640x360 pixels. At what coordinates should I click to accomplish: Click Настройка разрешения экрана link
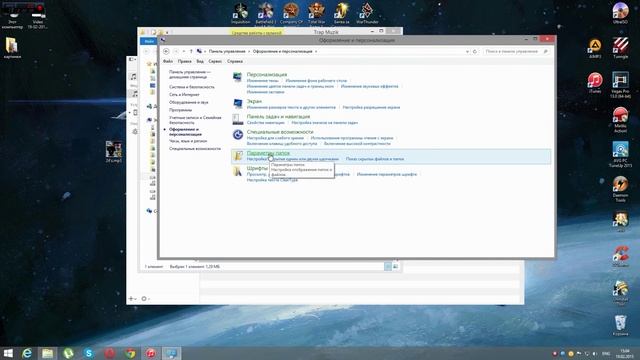tap(371, 107)
